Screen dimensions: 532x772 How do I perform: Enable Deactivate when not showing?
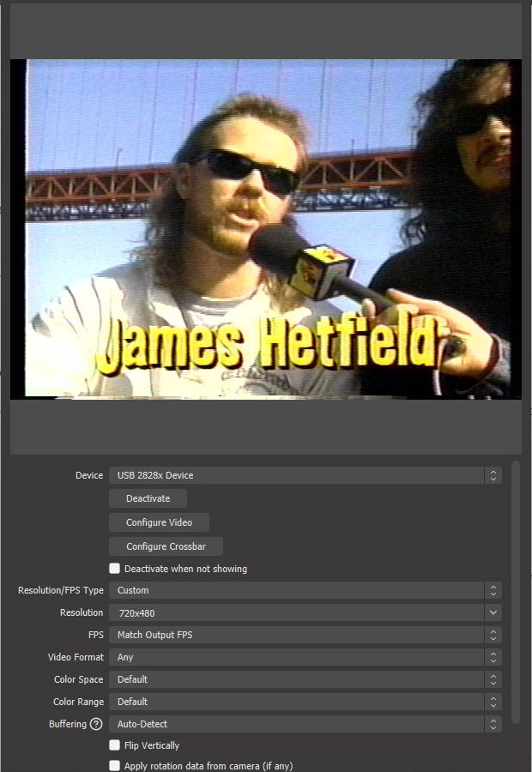click(115, 569)
